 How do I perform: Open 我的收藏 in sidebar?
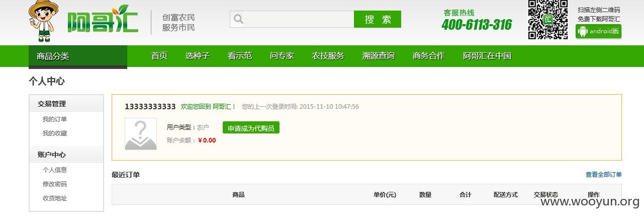(x=55, y=133)
